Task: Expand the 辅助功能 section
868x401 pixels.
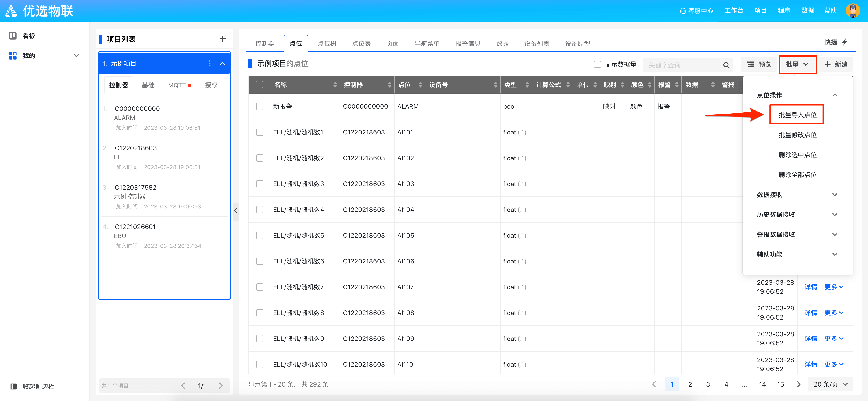Action: click(x=835, y=254)
